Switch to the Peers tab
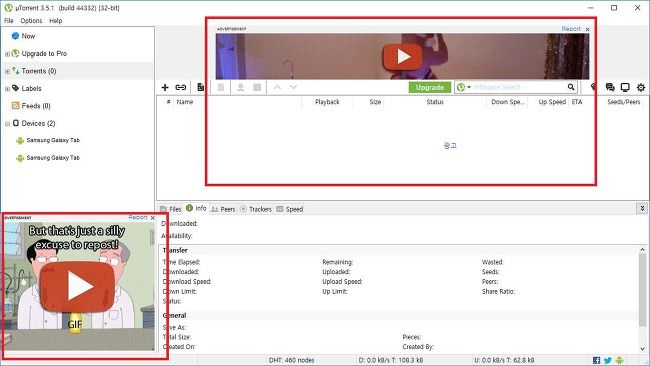Image resolution: width=650 pixels, height=366 pixels. tap(223, 209)
